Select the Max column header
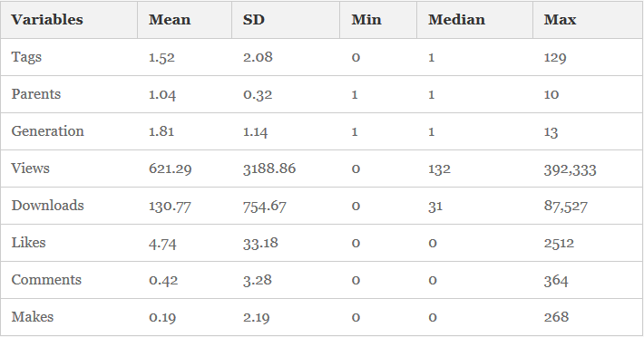This screenshot has height=337, width=644. [x=561, y=20]
